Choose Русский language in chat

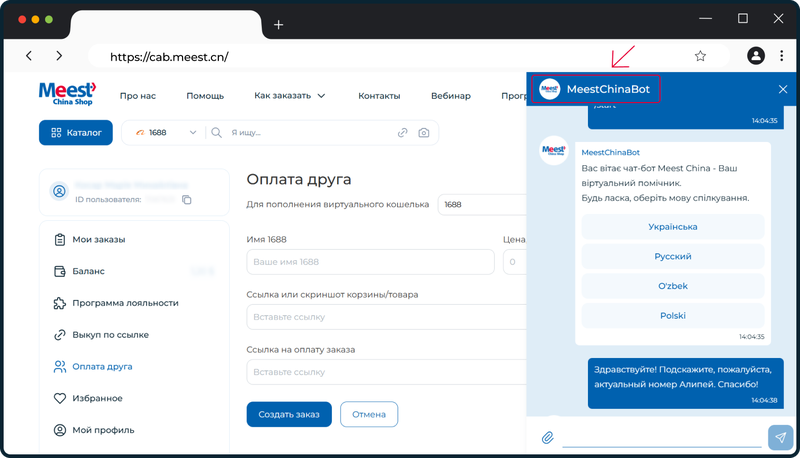672,256
